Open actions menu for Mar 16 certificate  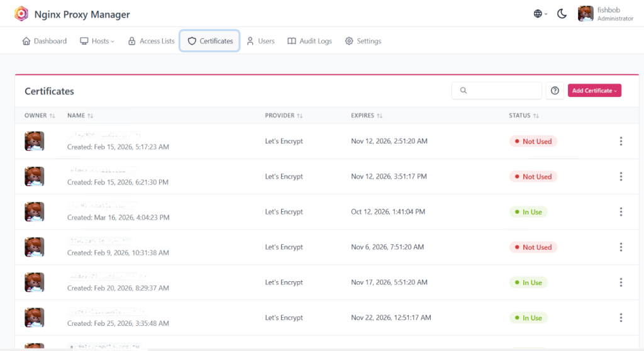point(621,211)
